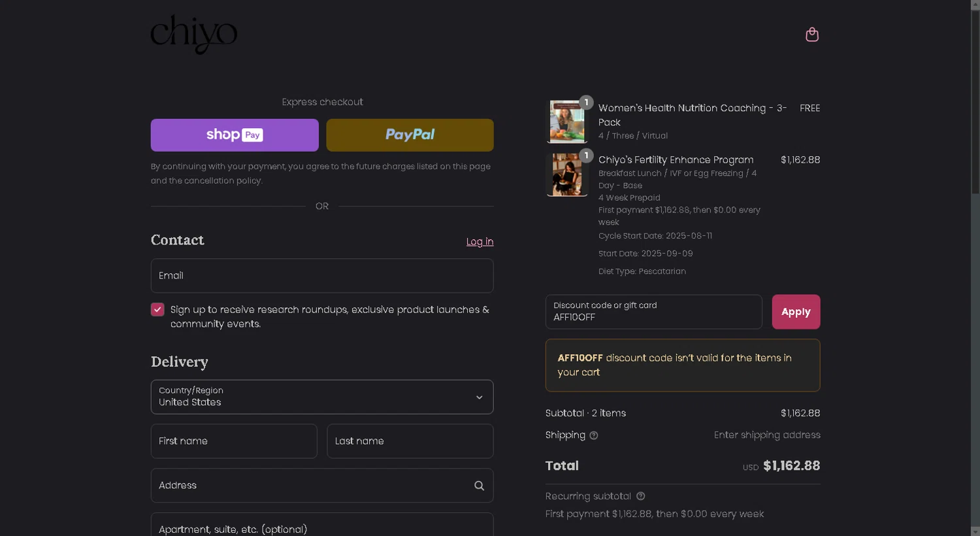The width and height of the screenshot is (980, 536).
Task: Click the Chiyo logo
Action: coord(194,34)
